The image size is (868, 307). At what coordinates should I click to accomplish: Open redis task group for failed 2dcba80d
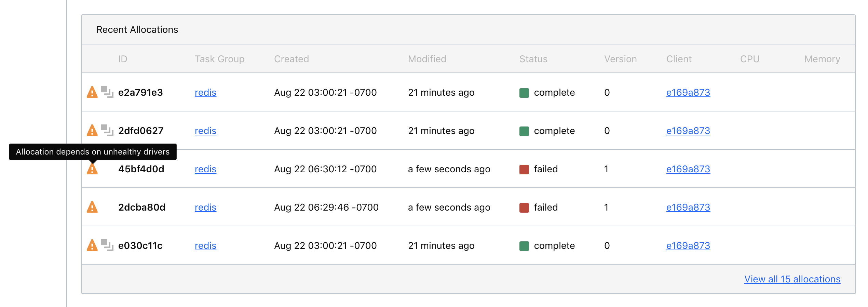point(205,208)
